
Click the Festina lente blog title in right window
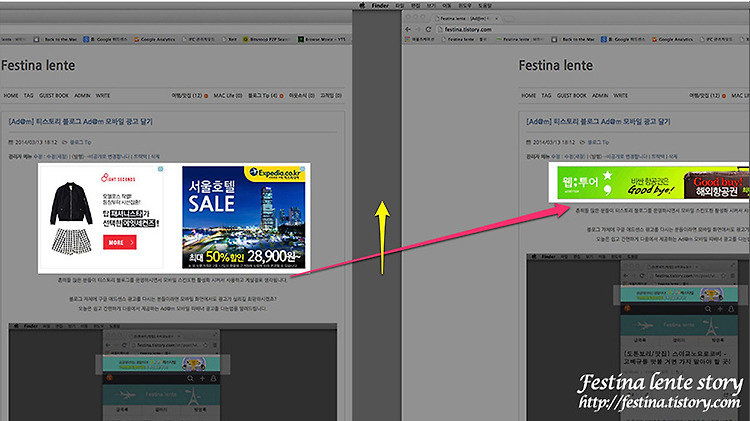pyautogui.click(x=555, y=66)
